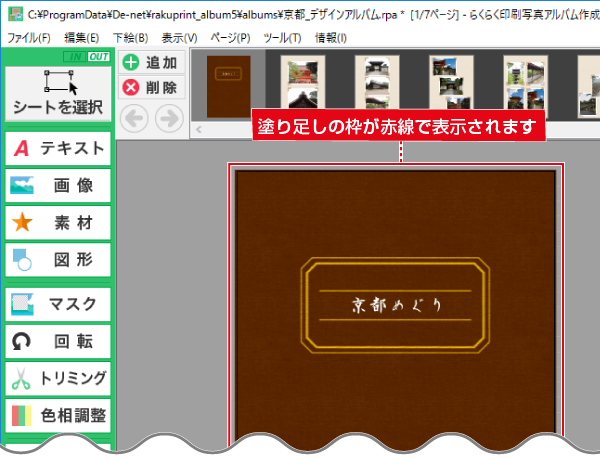This screenshot has height=460, width=600.
Task: Toggle the IN panel switch
Action: [75, 57]
